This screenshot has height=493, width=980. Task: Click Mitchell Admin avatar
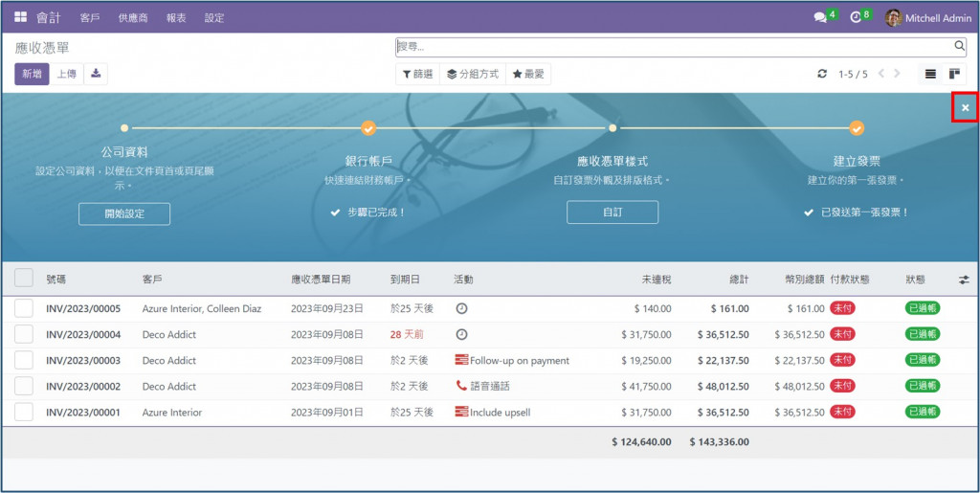[893, 17]
